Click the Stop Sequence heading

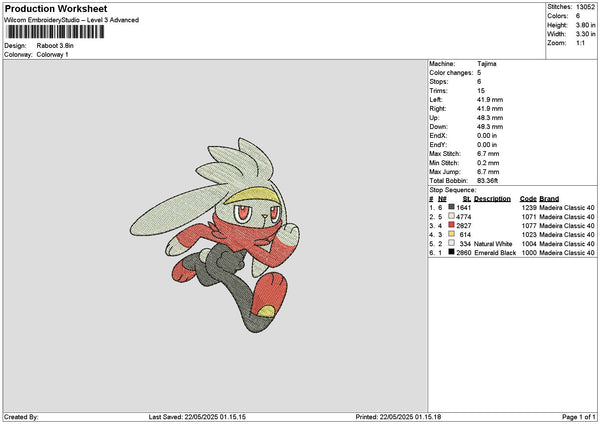click(453, 190)
